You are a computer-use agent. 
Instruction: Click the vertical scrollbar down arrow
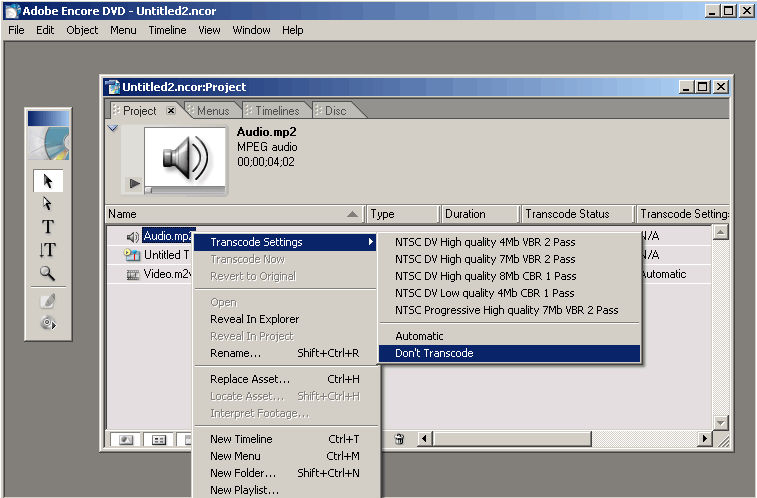(720, 423)
